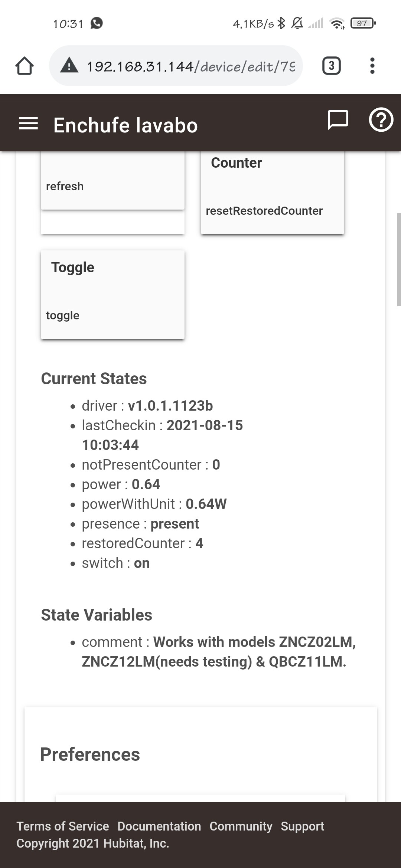Screen dimensions: 401x868
Task: Click the resetRestoredCounter command button
Action: coord(273,193)
